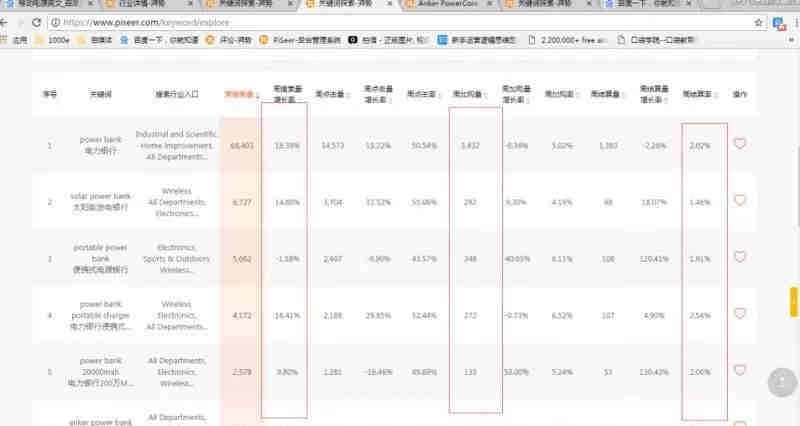The image size is (800, 426).
Task: Open the "2,200,000+ free" bookmark
Action: pos(567,40)
